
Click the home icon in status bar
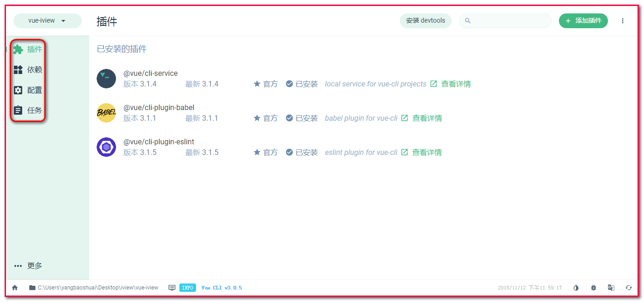pyautogui.click(x=15, y=288)
